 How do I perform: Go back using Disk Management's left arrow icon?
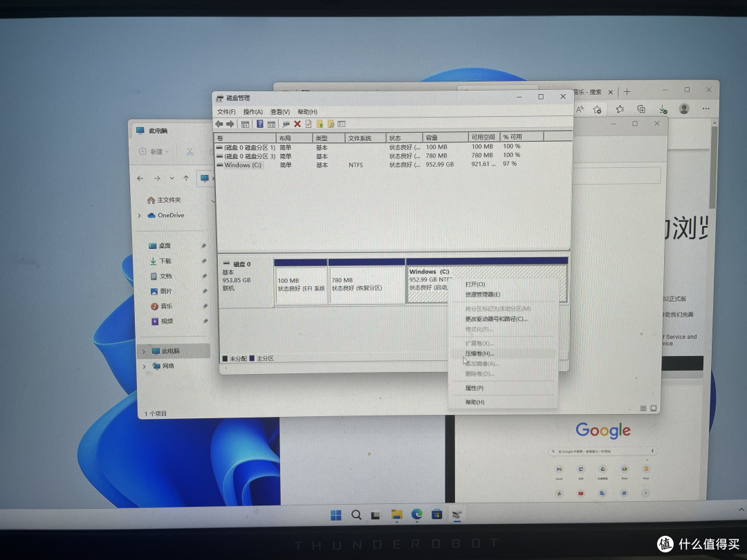[219, 124]
